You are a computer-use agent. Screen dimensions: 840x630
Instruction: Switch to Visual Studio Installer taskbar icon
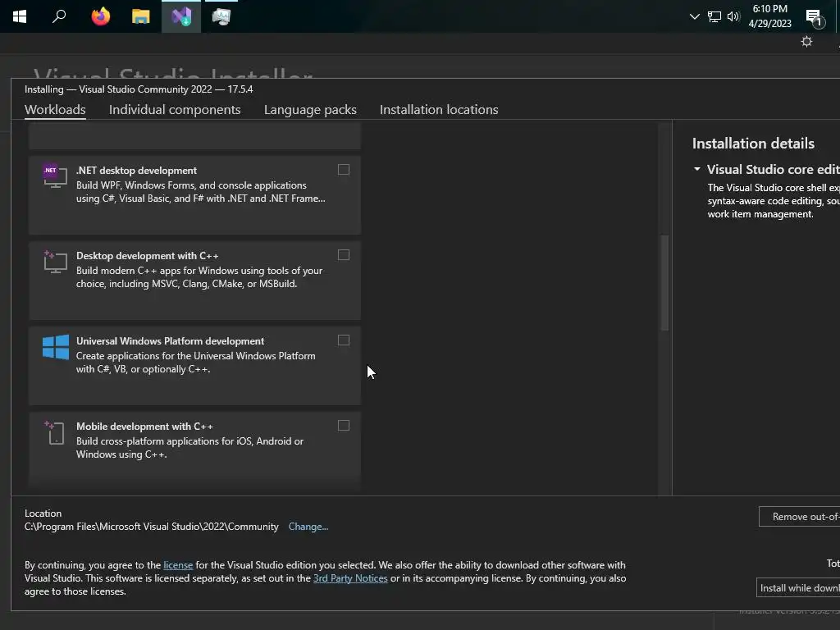(181, 16)
